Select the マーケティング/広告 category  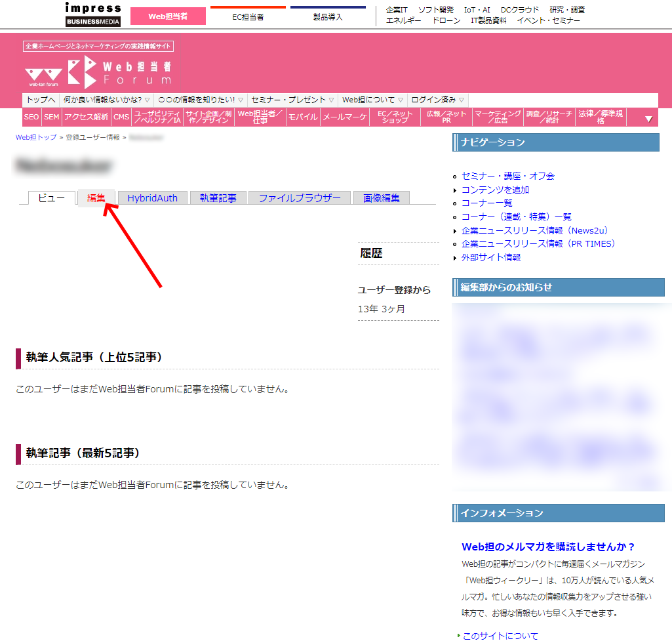pos(498,117)
